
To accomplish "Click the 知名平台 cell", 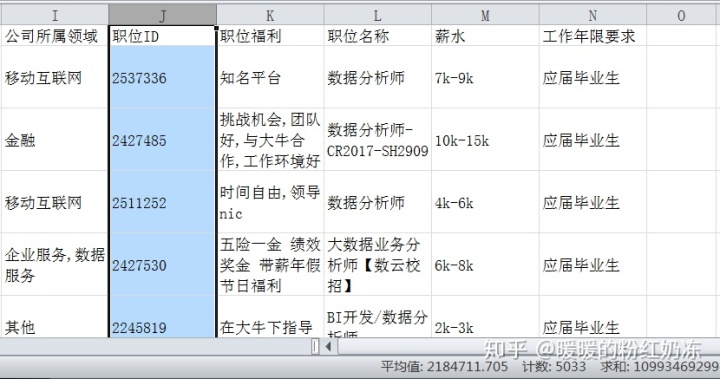I will pyautogui.click(x=270, y=77).
